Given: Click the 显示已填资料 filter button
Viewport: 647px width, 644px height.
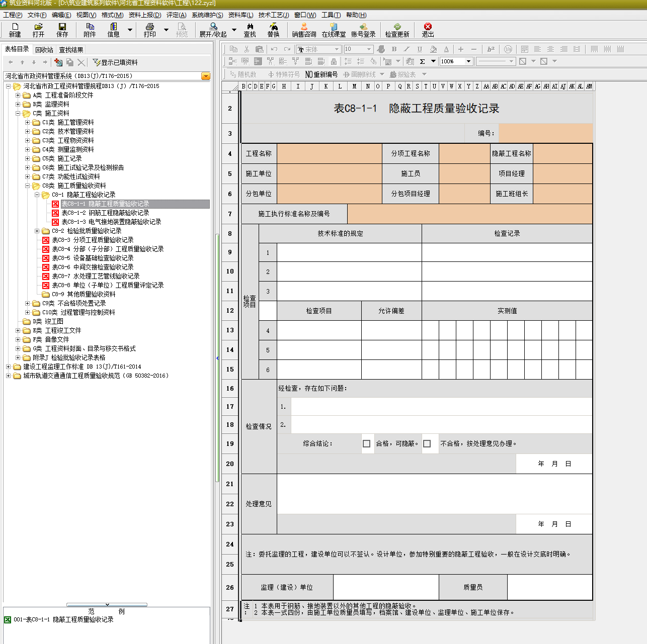Looking at the screenshot, I should coord(115,62).
